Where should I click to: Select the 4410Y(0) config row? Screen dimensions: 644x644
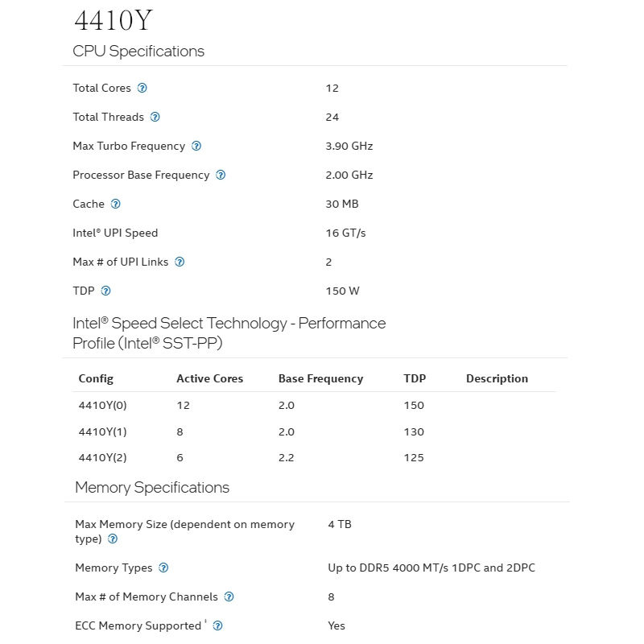click(x=314, y=405)
